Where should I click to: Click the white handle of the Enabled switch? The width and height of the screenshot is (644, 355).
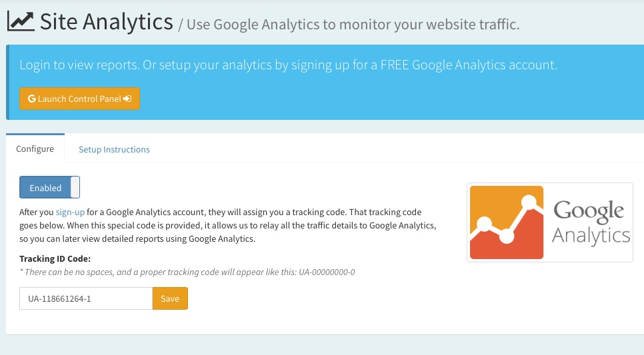(x=75, y=188)
